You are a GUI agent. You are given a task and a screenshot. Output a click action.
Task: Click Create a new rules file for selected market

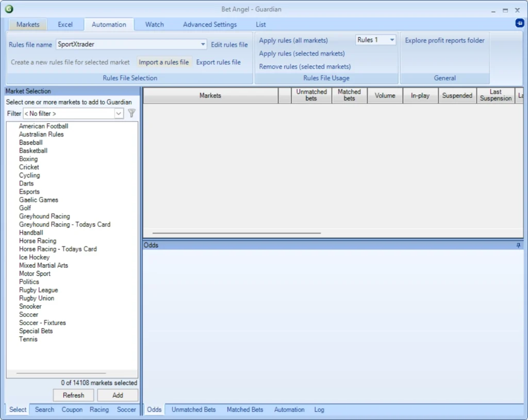point(70,62)
